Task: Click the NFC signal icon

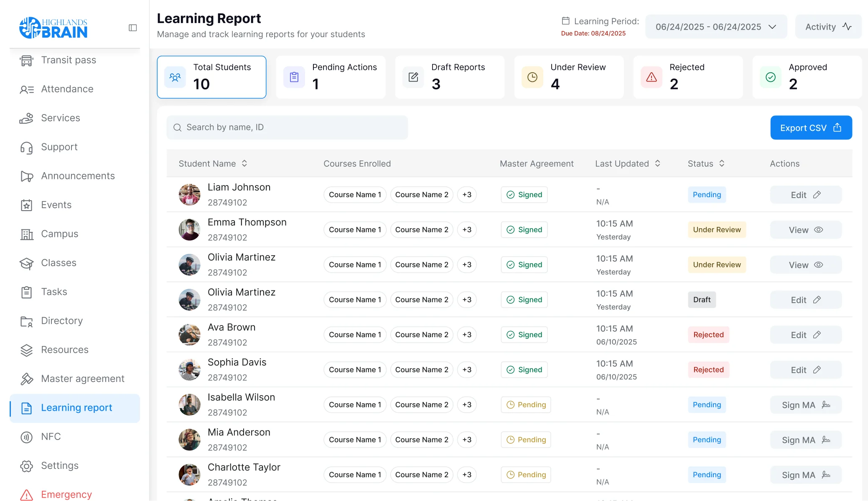Action: [27, 437]
